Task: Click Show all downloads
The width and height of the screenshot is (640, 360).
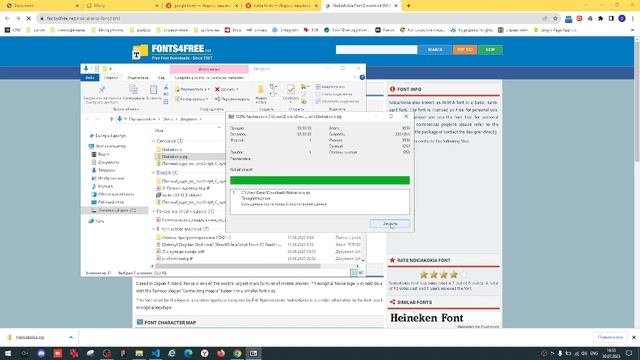Action: pos(610,338)
